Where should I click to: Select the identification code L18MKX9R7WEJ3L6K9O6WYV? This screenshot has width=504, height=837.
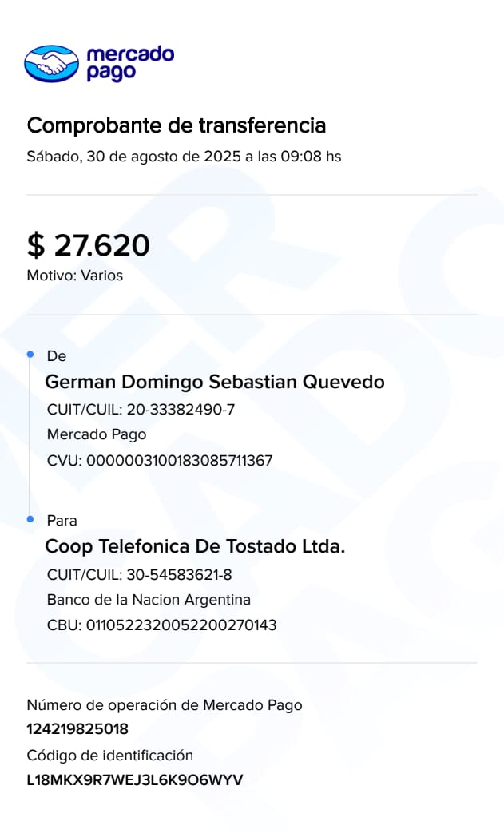135,779
